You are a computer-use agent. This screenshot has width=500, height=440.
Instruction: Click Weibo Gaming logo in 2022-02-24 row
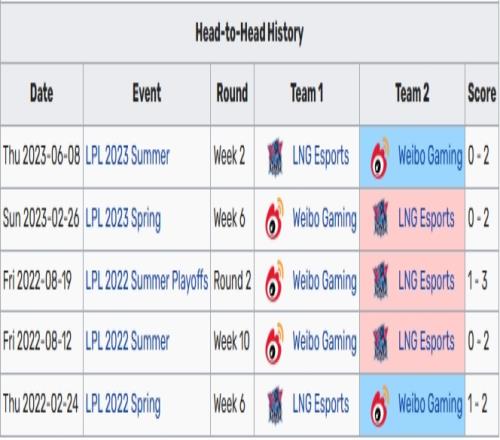coord(380,406)
